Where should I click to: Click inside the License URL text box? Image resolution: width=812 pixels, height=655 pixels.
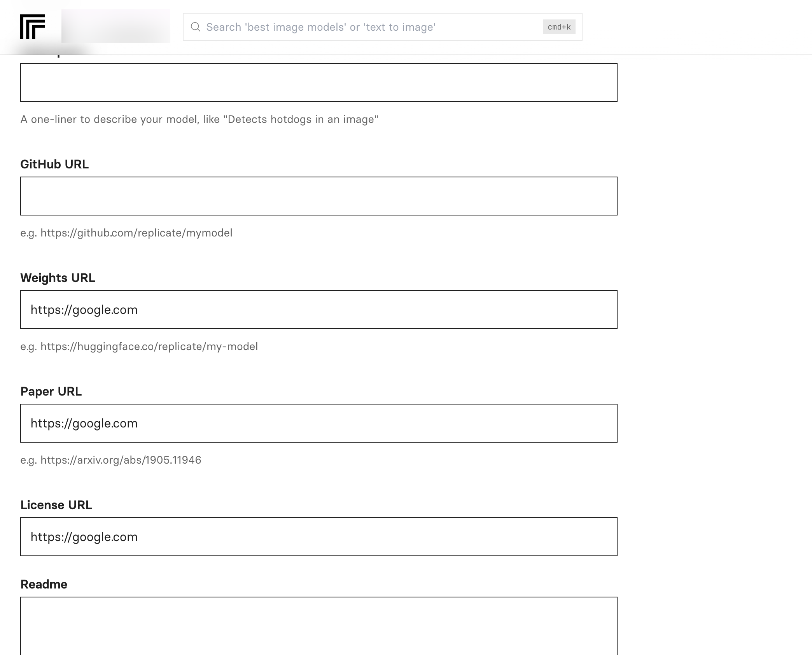tap(318, 537)
